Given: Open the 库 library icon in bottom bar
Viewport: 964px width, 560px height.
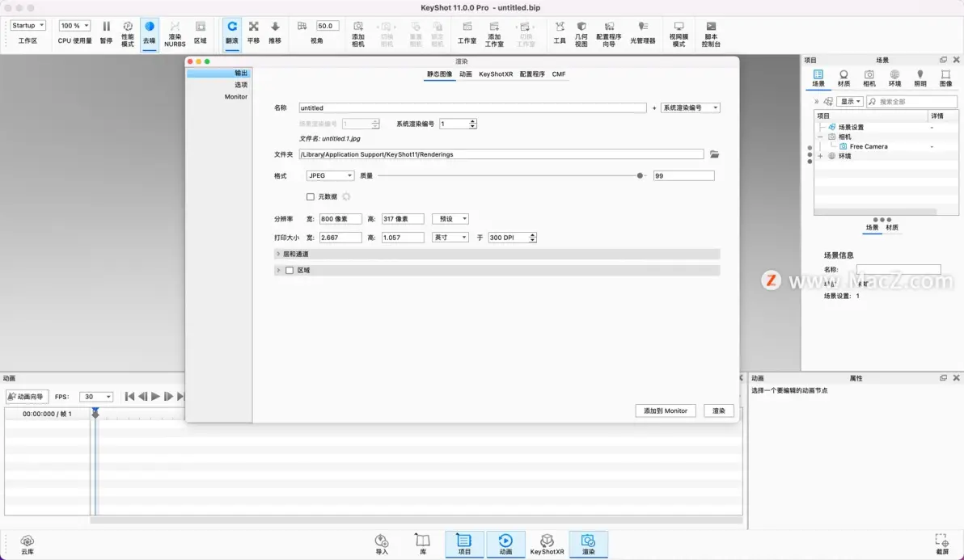Looking at the screenshot, I should point(423,545).
